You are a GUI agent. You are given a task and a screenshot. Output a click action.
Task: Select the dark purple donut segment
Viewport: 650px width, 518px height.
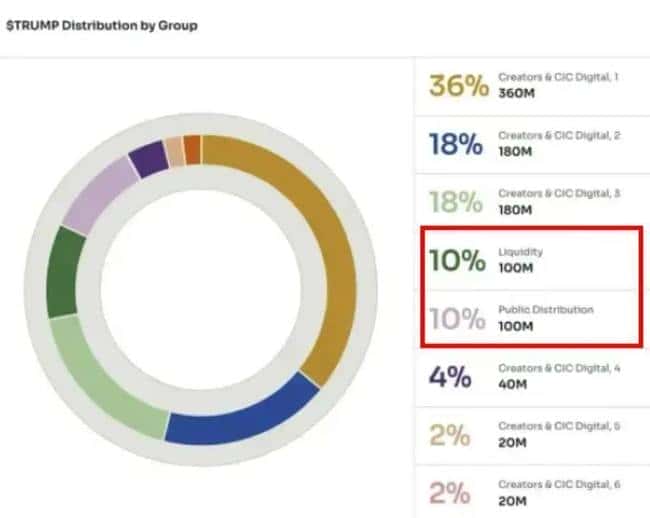pos(148,158)
